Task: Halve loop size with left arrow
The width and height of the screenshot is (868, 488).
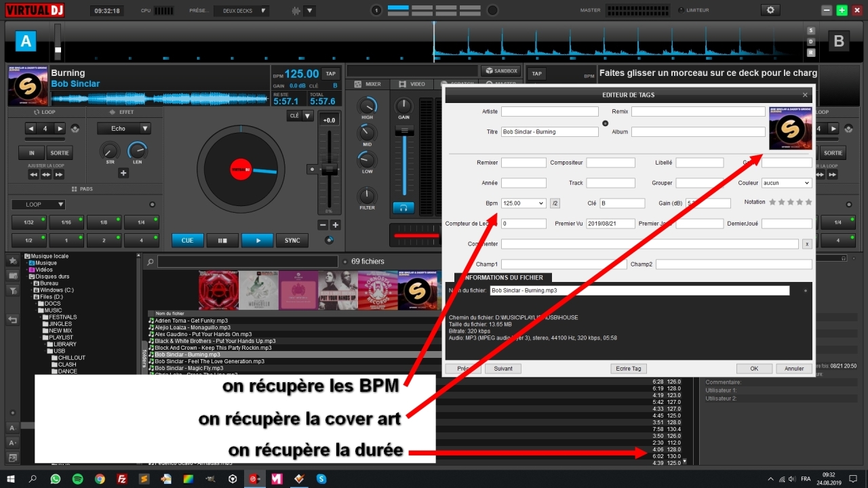Action: pos(31,128)
